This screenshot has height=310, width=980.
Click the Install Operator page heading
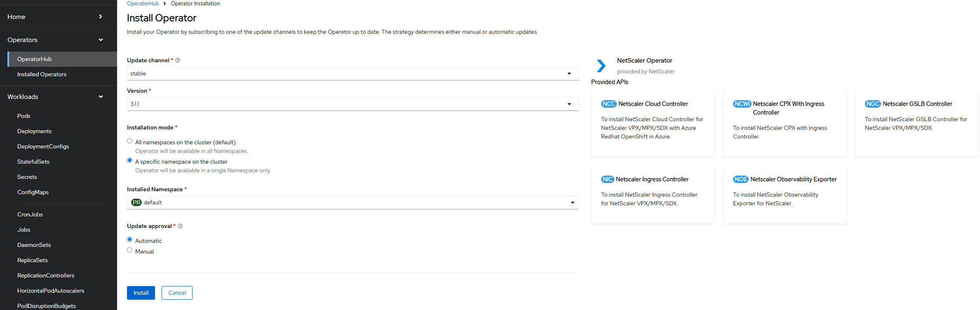(162, 18)
